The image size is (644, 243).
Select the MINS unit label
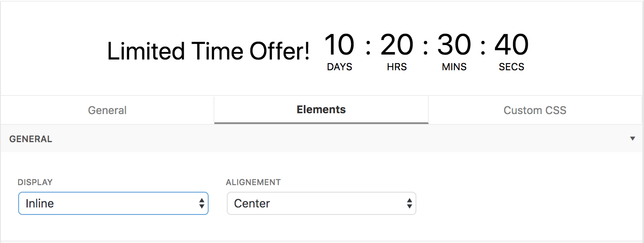click(454, 67)
